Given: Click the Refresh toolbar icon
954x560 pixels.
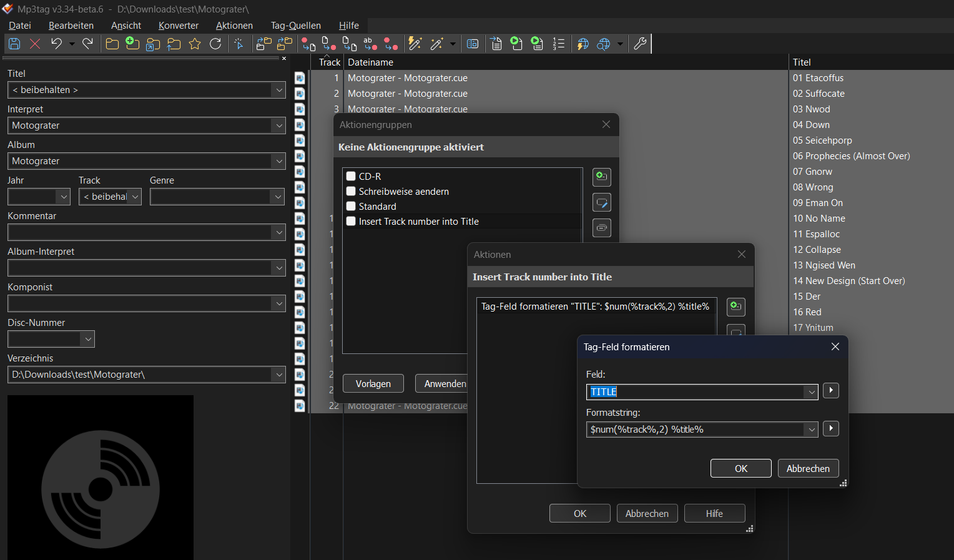Looking at the screenshot, I should pos(215,44).
